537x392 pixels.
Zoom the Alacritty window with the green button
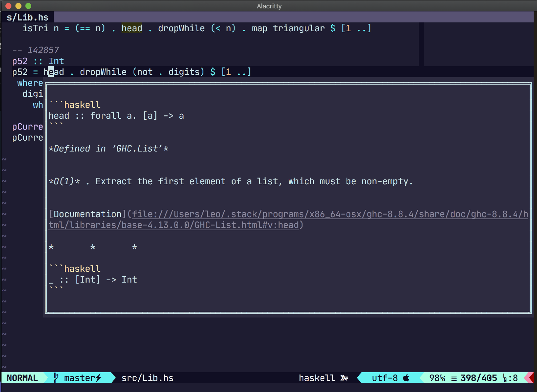pos(28,6)
